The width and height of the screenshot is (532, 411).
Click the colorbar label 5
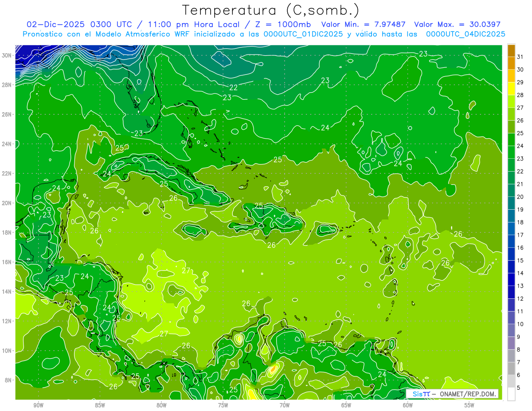click(x=519, y=388)
